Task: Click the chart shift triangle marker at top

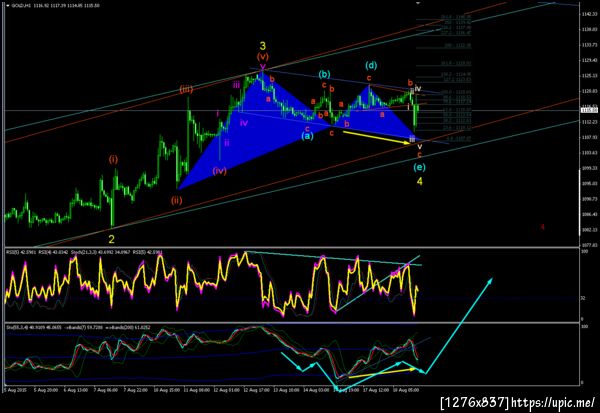Action: 418,3
